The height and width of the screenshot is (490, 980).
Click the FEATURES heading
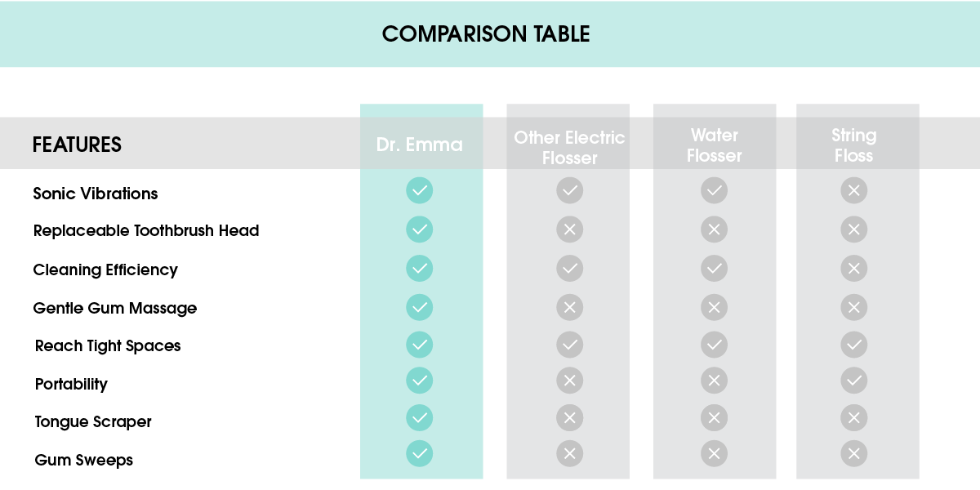[77, 145]
